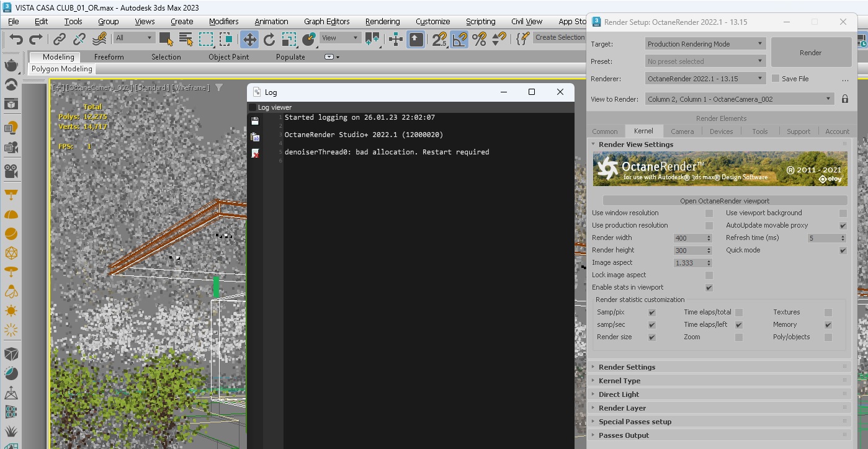
Task: Enable Use production resolution checkbox
Action: point(709,226)
